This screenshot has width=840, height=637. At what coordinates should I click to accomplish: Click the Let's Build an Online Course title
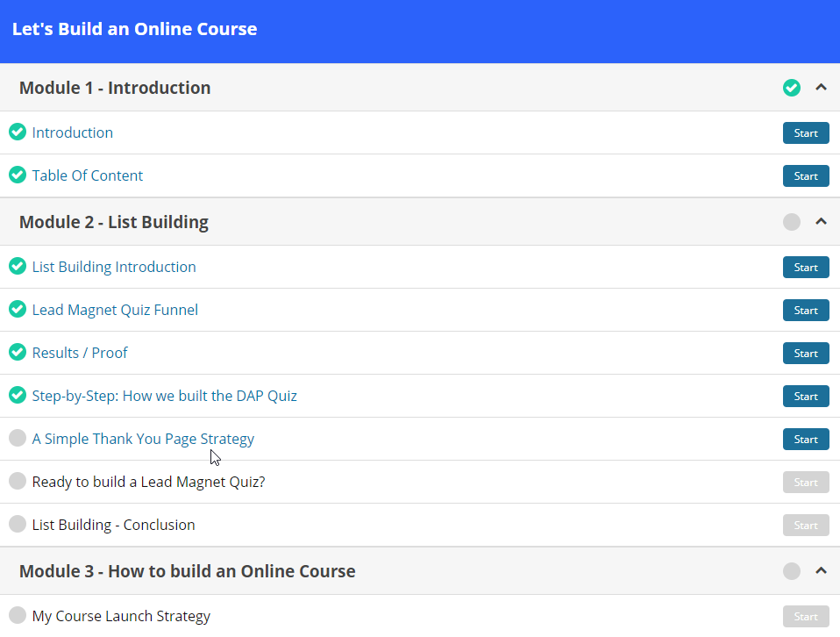coord(134,29)
